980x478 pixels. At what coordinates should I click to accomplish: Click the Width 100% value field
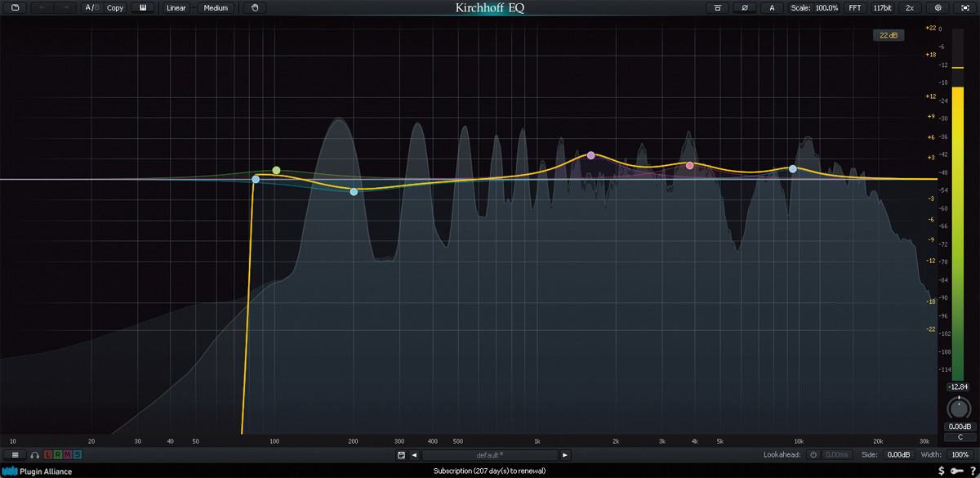pyautogui.click(x=960, y=454)
